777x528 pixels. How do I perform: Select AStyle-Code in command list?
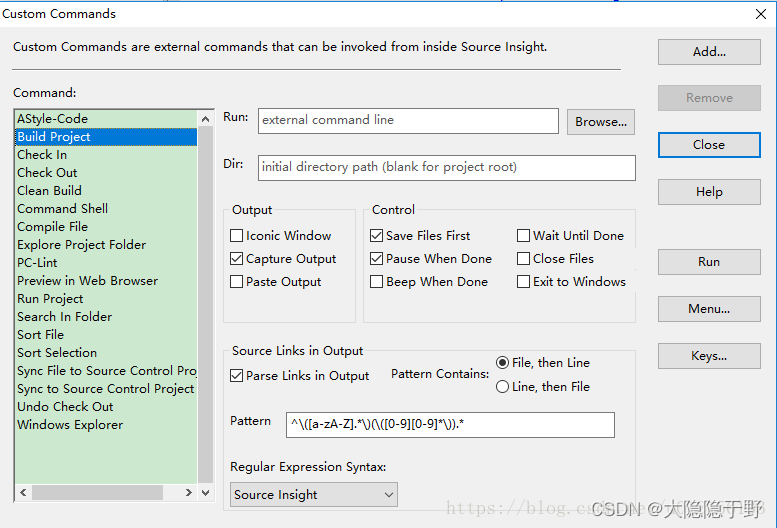coord(106,119)
